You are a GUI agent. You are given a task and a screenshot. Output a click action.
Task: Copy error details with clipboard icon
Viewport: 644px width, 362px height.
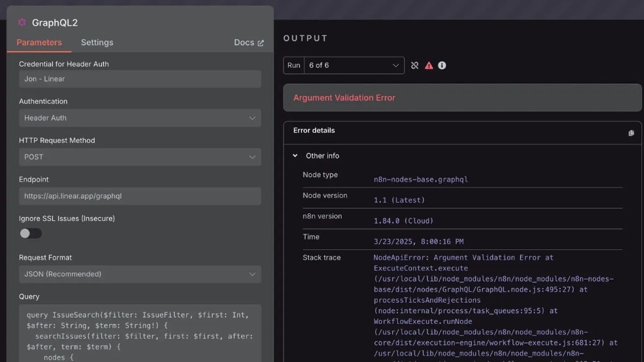[631, 133]
